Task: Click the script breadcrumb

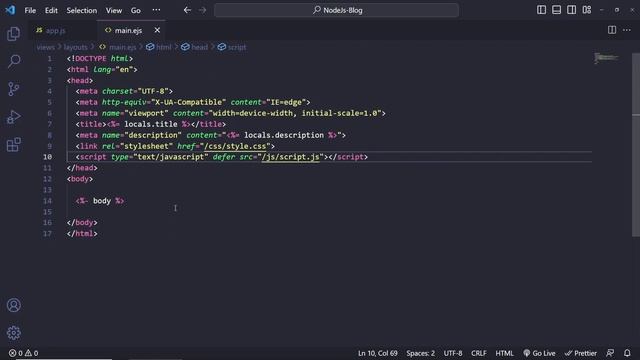Action: click(x=232, y=47)
